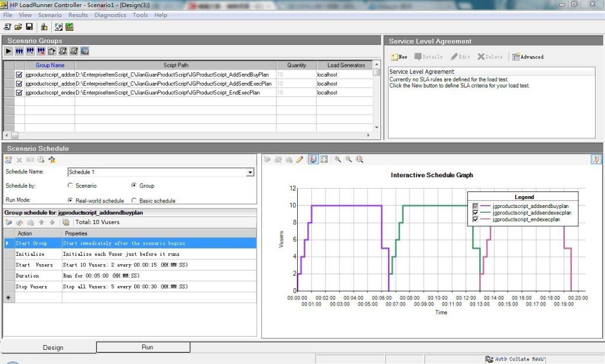The width and height of the screenshot is (605, 364).
Task: Click the Auto Collate Results status item
Action: coord(515,359)
